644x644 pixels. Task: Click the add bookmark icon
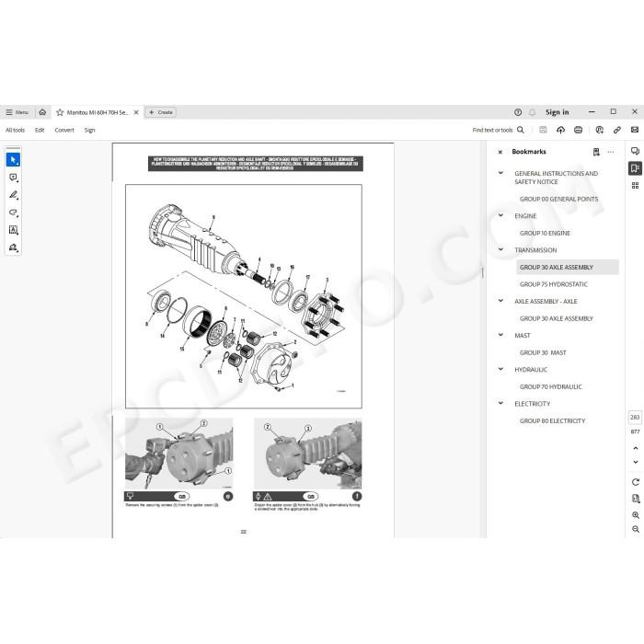[596, 152]
